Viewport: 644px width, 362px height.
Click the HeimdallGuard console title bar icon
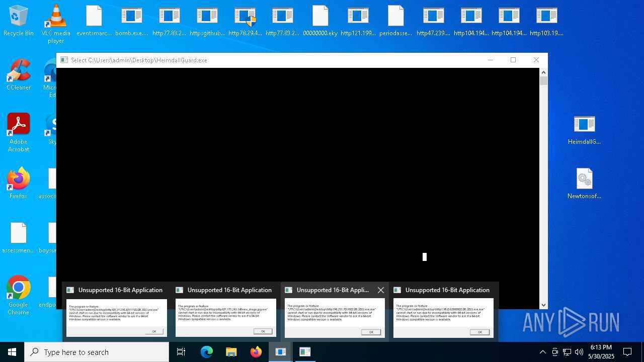64,60
